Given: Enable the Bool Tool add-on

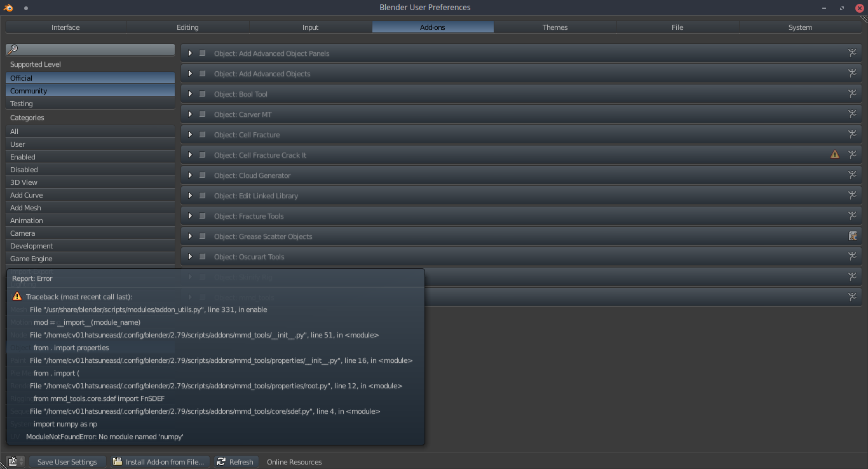Looking at the screenshot, I should pyautogui.click(x=202, y=93).
